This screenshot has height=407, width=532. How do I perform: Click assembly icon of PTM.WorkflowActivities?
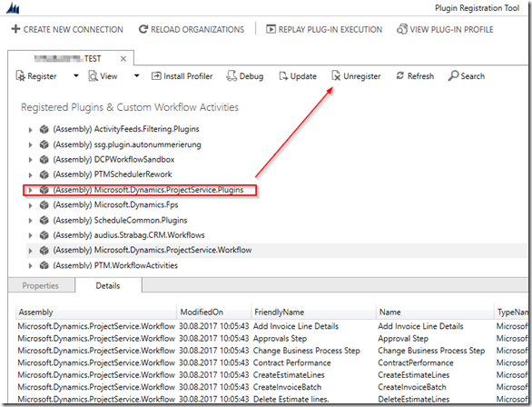[44, 265]
